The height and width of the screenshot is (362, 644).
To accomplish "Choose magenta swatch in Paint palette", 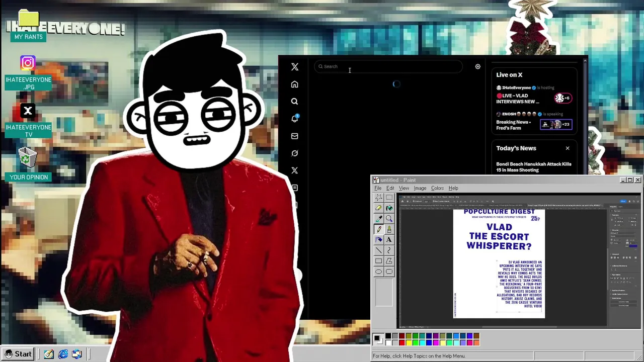I will coord(436,343).
